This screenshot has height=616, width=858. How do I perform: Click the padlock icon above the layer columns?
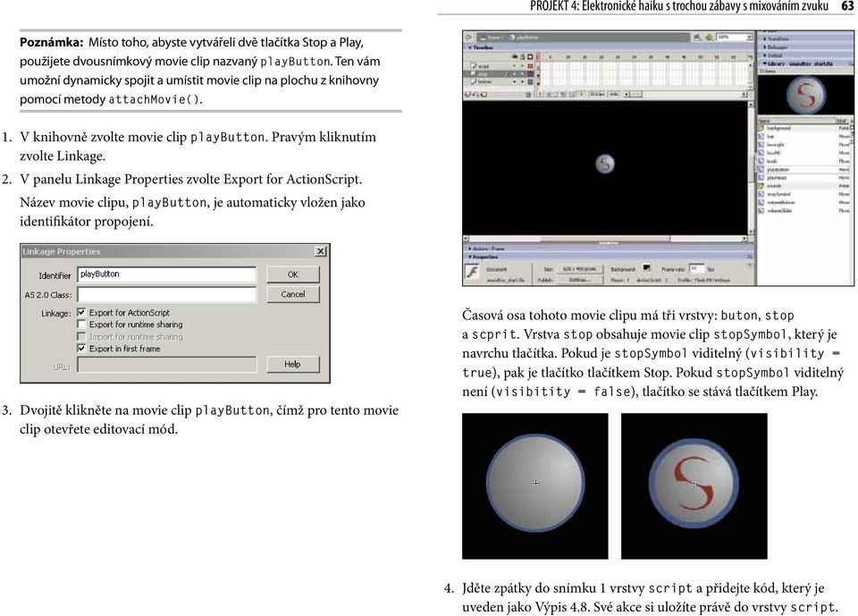click(522, 56)
